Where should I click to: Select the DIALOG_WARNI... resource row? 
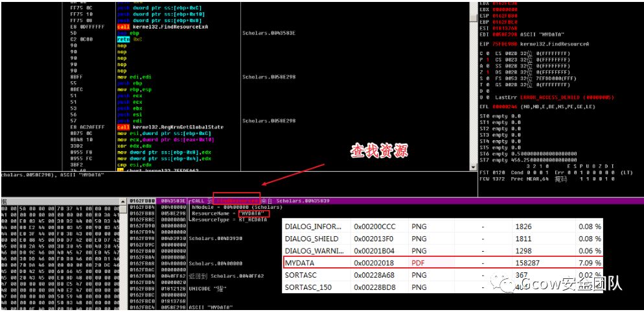[x=443, y=251]
